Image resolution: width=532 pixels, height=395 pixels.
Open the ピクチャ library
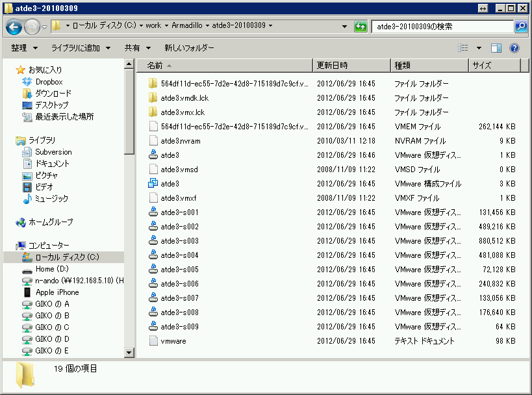(40, 175)
